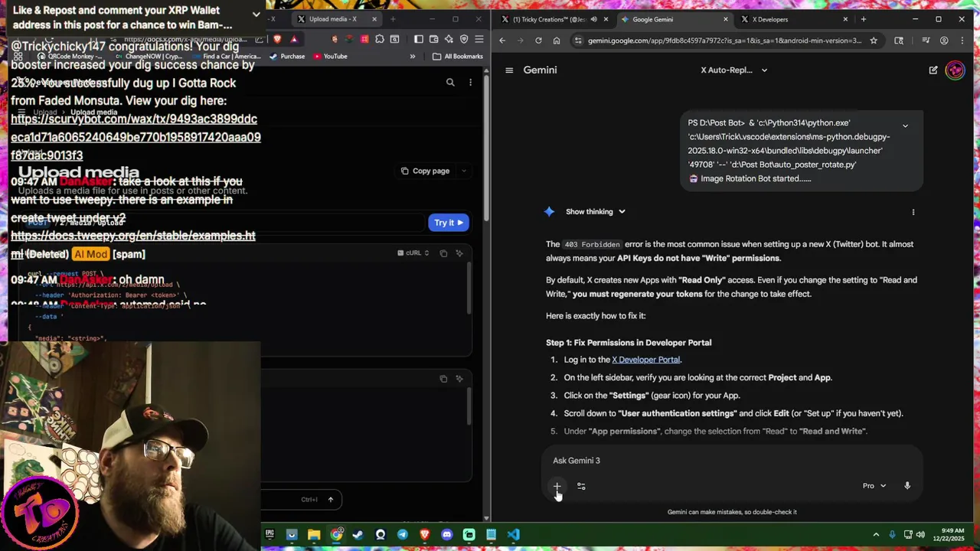Click the Brave Rewards triangle icon

(294, 39)
